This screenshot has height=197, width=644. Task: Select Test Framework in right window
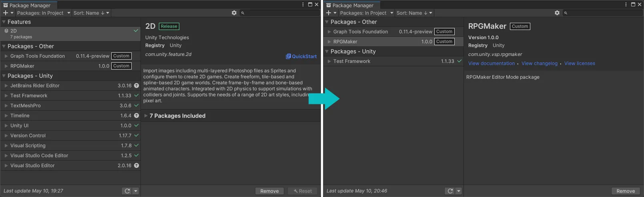pyautogui.click(x=393, y=61)
